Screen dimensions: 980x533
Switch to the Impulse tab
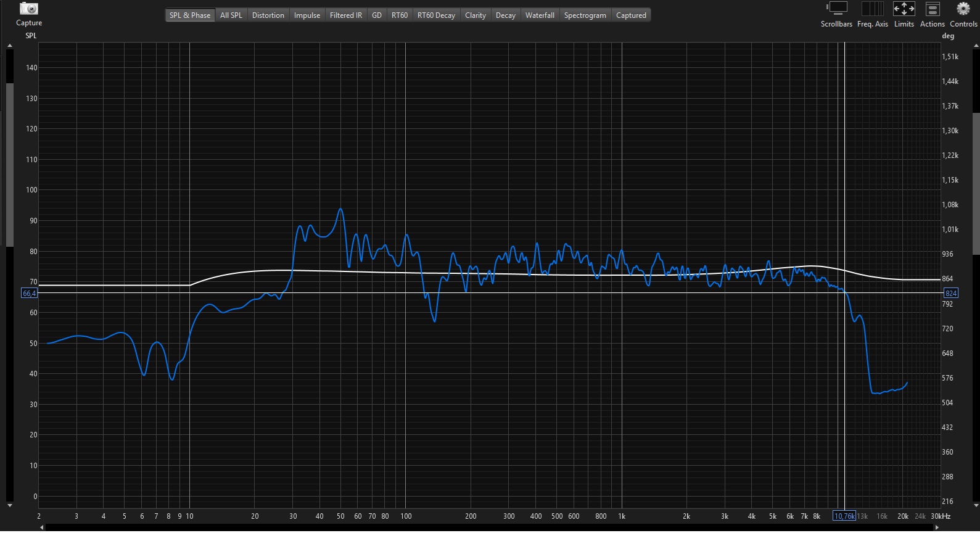[x=307, y=15]
